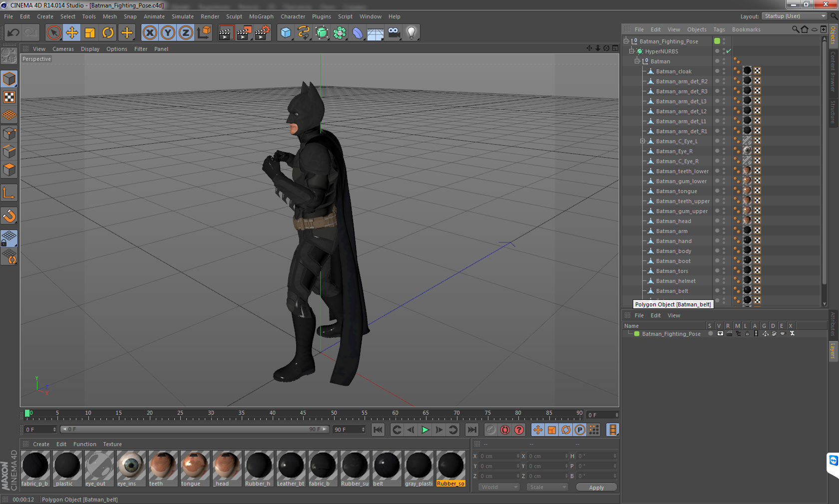Toggle Z axis lock
Image resolution: width=839 pixels, height=504 pixels.
click(186, 33)
